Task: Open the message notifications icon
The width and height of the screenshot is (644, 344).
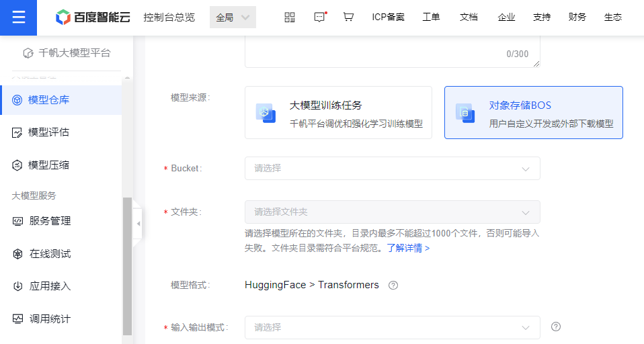Action: pos(320,17)
